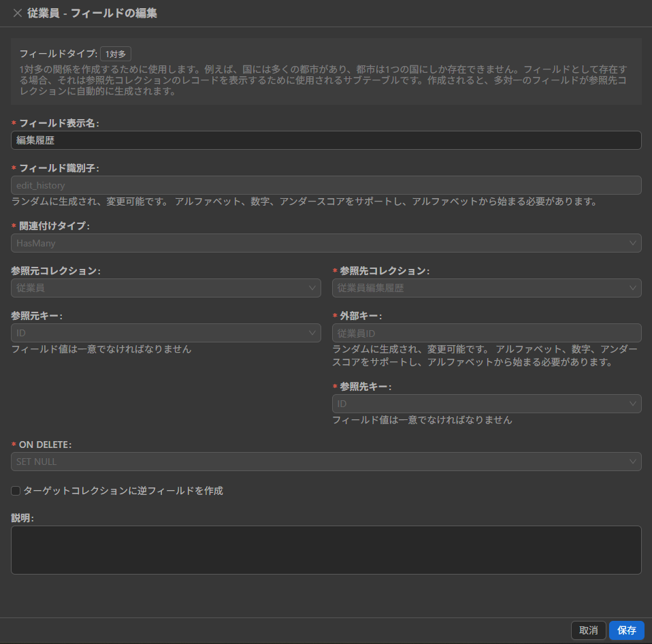Click the 従業員 - フィールドの編集 title
This screenshot has width=652, height=644.
point(93,14)
